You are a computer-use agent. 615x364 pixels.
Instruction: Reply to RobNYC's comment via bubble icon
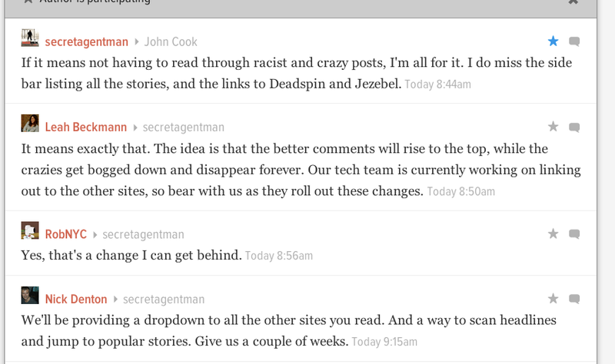click(574, 234)
